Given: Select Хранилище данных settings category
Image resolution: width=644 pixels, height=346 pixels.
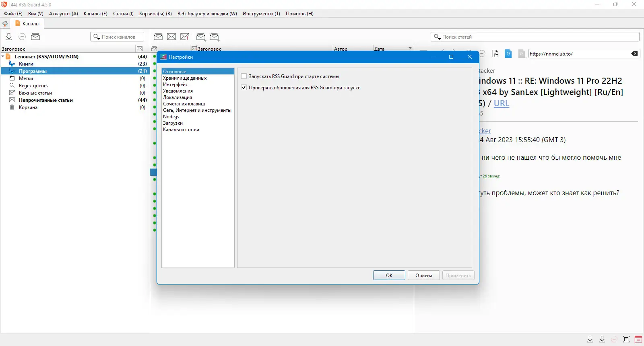Looking at the screenshot, I should (x=198, y=78).
